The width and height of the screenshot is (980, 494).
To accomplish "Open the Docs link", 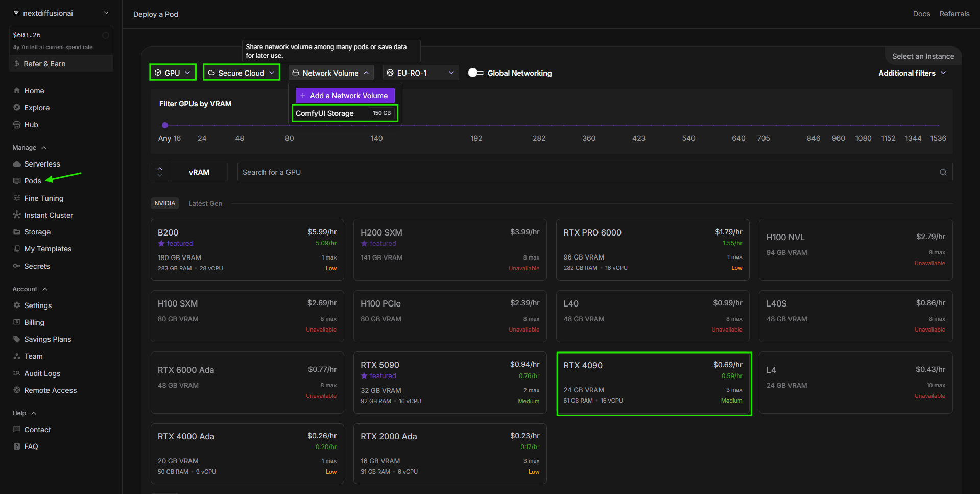I will [921, 14].
